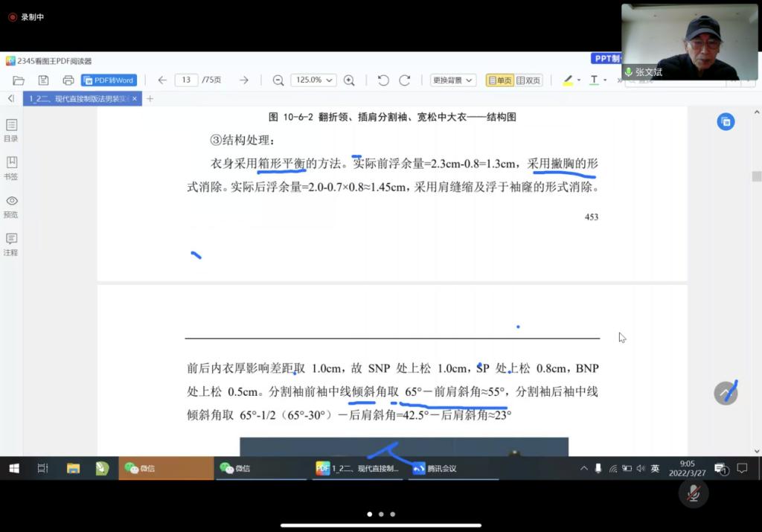
Task: Click the open file folder icon
Action: (19, 80)
